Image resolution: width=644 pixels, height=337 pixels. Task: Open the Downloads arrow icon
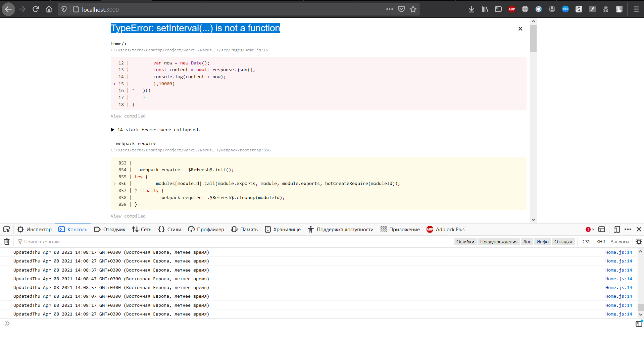(472, 9)
